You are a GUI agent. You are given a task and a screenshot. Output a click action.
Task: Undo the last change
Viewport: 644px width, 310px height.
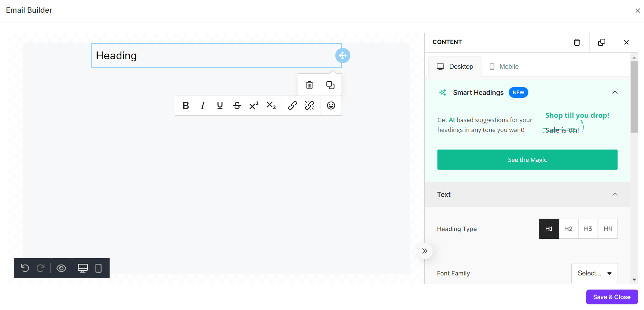[x=25, y=268]
